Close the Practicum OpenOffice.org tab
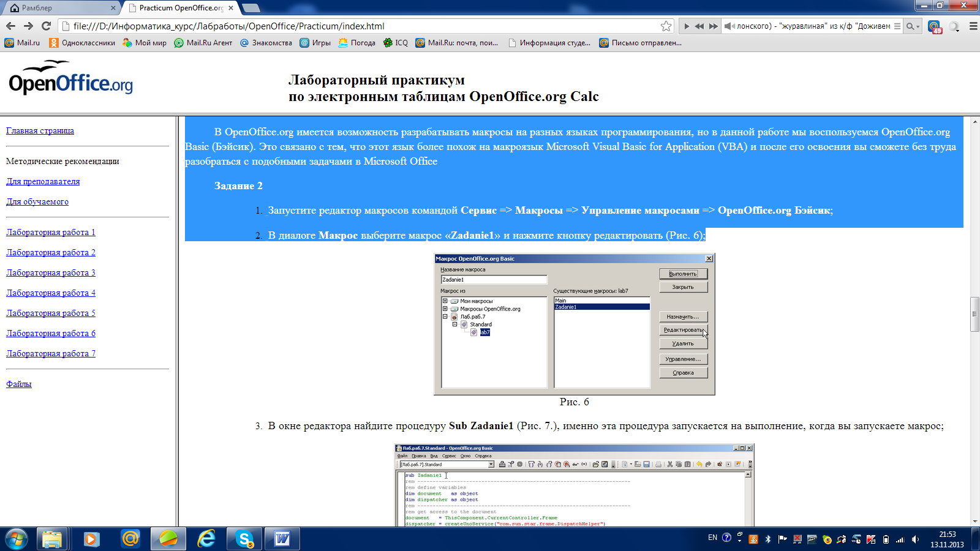The height and width of the screenshot is (551, 980). 231,8
